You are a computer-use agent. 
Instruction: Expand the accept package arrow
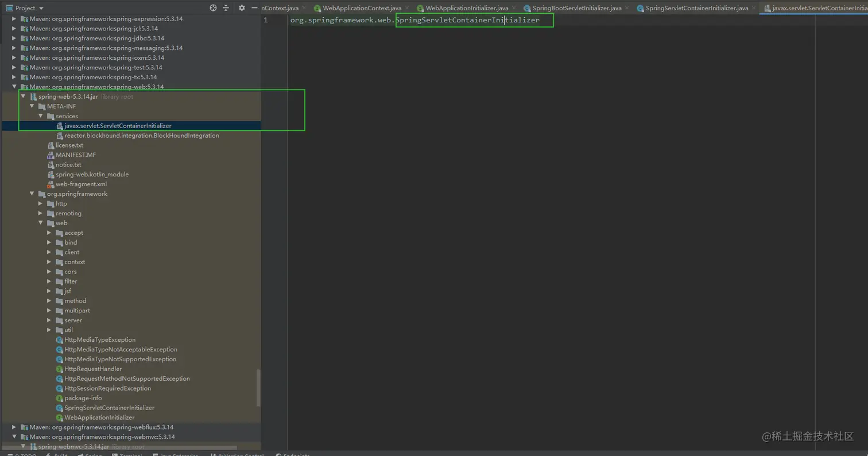click(x=49, y=233)
